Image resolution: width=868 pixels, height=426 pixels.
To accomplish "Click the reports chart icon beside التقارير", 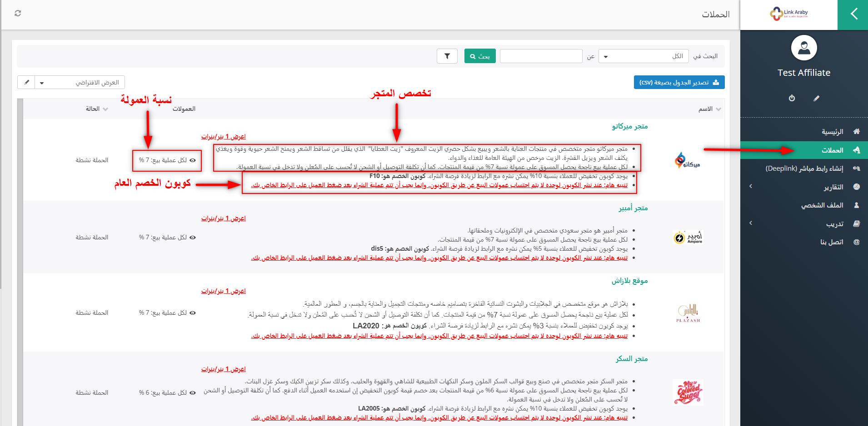I will [857, 187].
